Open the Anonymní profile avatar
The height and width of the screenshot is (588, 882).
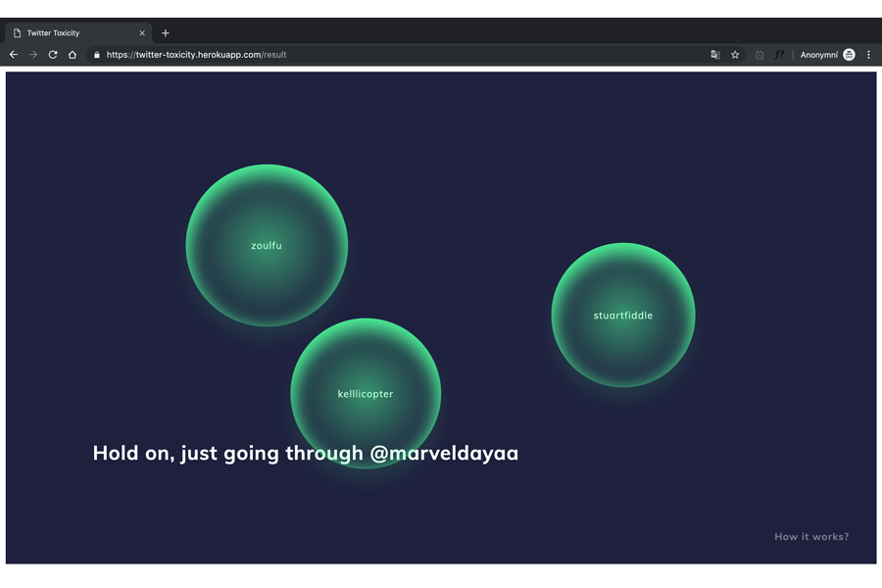click(849, 55)
